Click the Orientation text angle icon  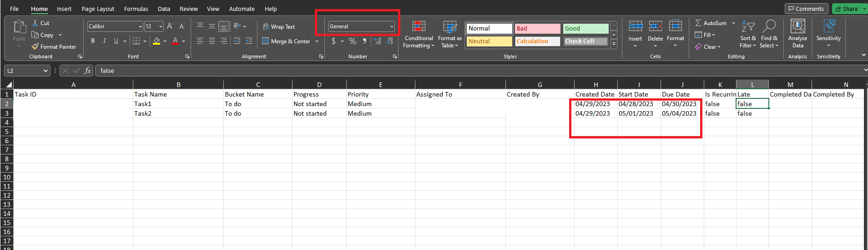point(237,26)
